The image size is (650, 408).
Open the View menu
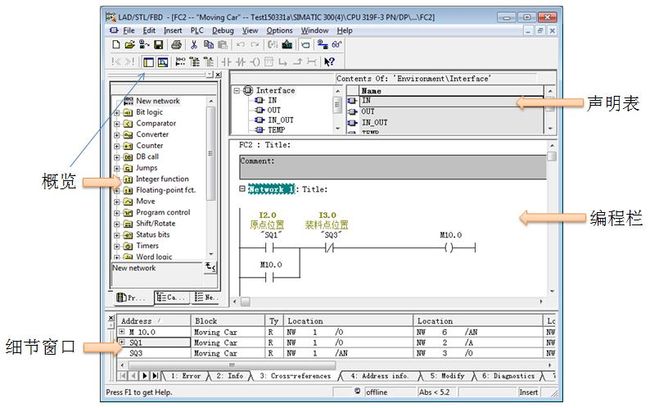click(250, 31)
